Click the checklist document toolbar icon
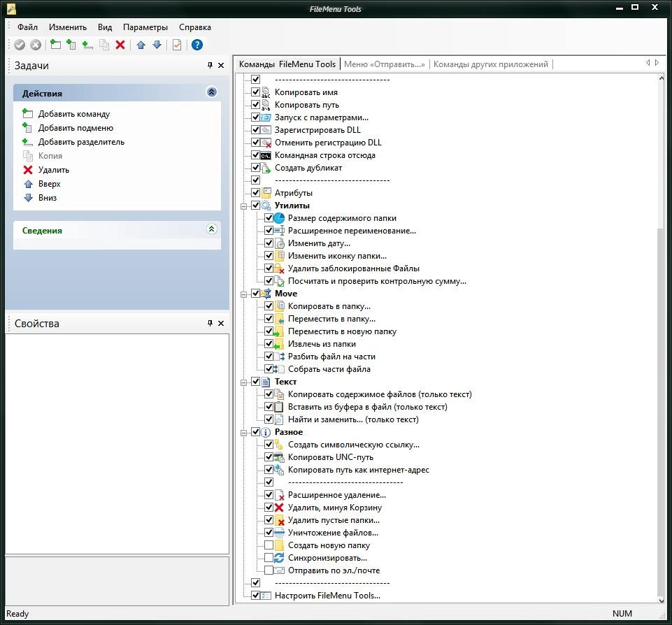 [x=177, y=45]
